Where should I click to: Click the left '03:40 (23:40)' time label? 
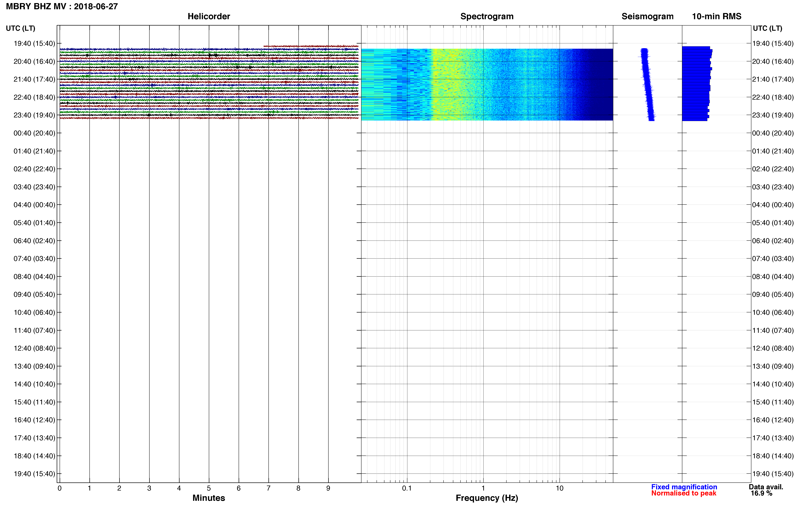(34, 187)
